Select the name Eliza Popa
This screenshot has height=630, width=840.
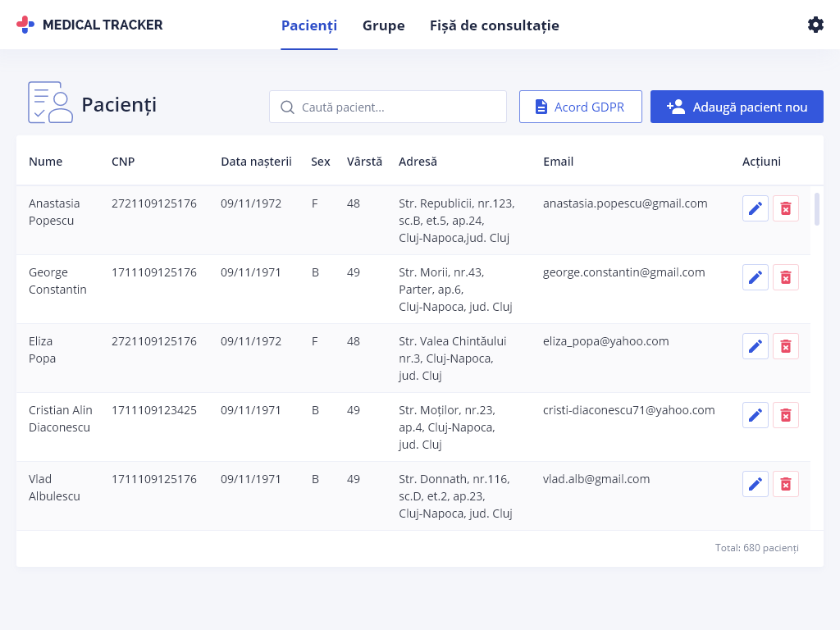[42, 349]
